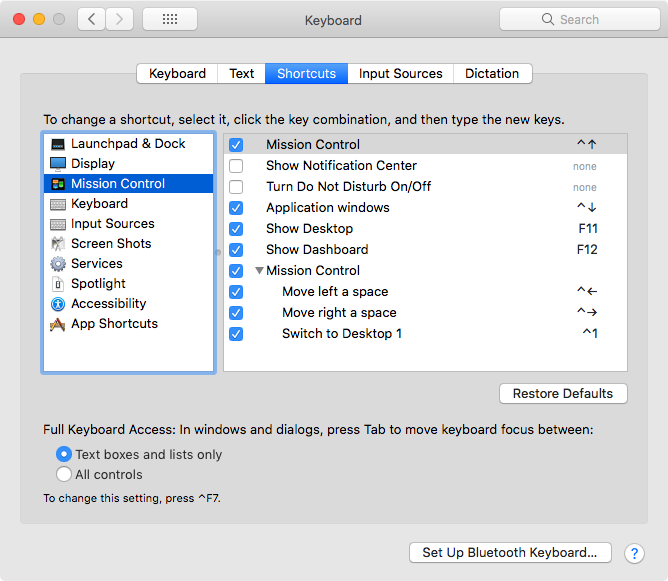Click the App Shortcuts icon
The height and width of the screenshot is (581, 668).
[x=58, y=324]
